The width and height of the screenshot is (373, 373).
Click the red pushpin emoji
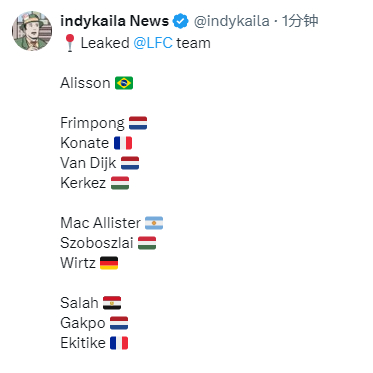69,43
